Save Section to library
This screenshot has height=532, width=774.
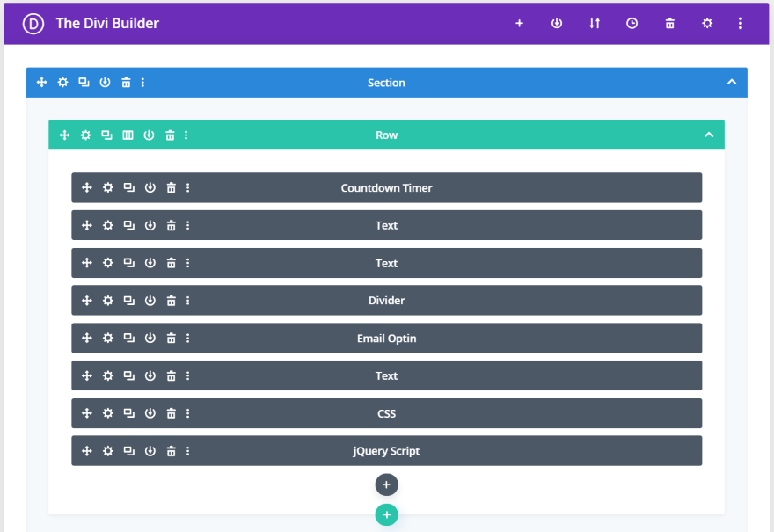click(x=106, y=82)
